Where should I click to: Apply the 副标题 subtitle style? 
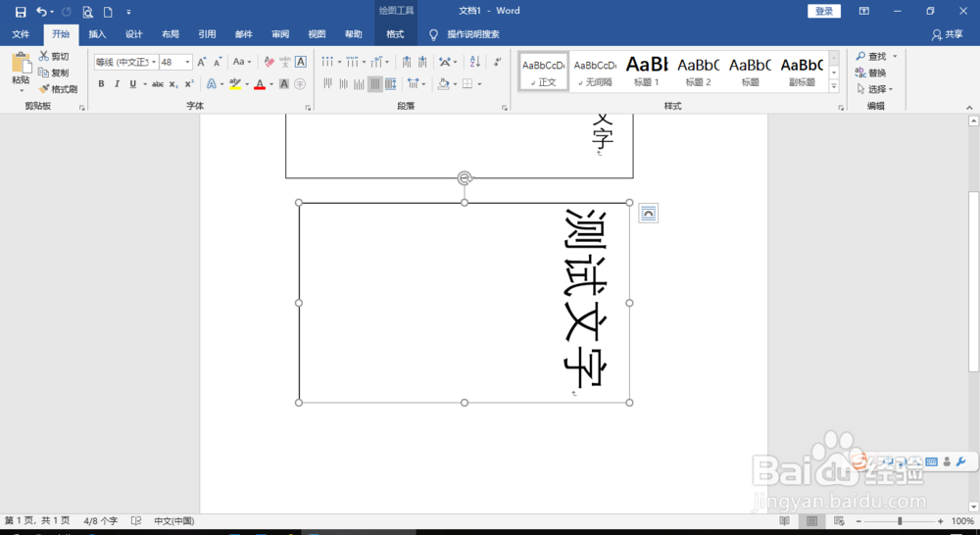[802, 72]
